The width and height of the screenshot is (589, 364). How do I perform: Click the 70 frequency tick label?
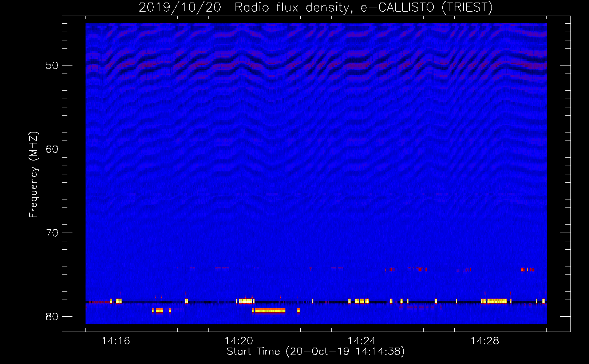52,233
